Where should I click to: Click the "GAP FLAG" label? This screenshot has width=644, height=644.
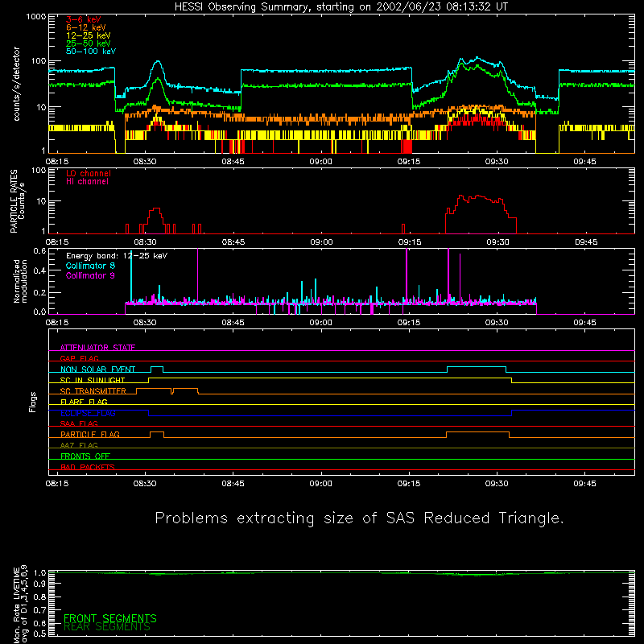(79, 358)
